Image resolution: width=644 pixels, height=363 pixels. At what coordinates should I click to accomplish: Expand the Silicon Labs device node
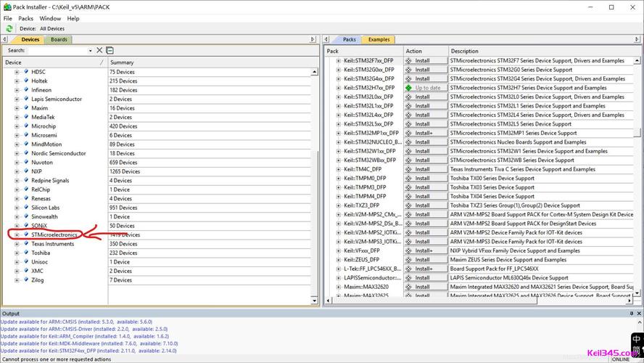[x=17, y=208]
